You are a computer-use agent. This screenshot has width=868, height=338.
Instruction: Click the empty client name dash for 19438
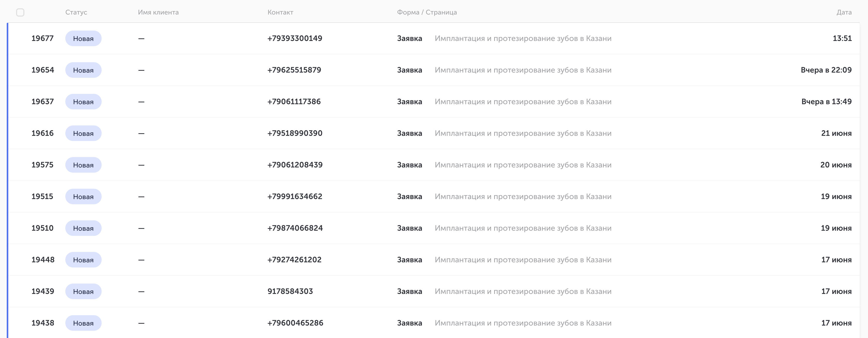click(141, 323)
